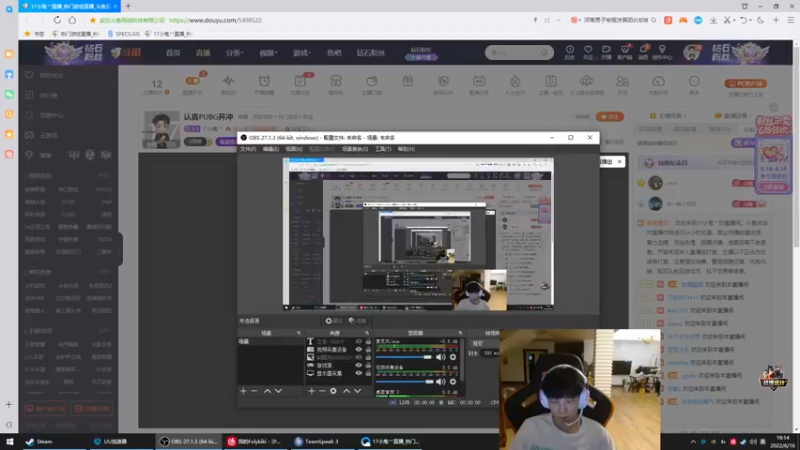Expand Douyu 游戏 dropdown in navigation
The image size is (800, 450).
302,53
